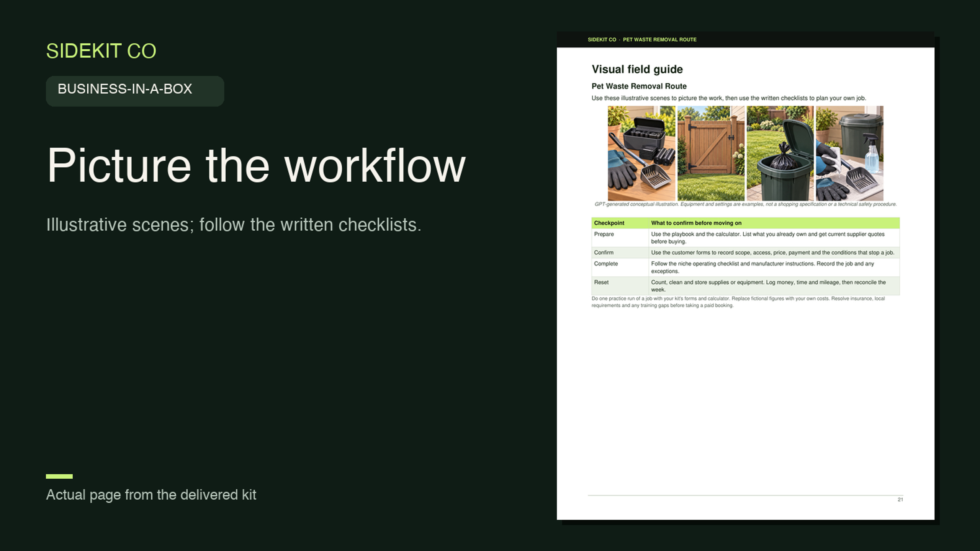Open the spray bottle cleaning illustration
The image size is (980, 551).
(850, 153)
